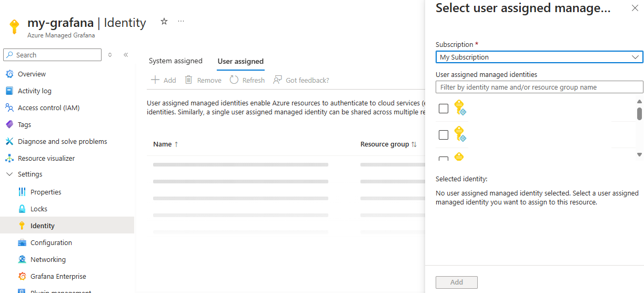Image resolution: width=644 pixels, height=293 pixels.
Task: Click the 'Selected identity:' label
Action: point(461,179)
